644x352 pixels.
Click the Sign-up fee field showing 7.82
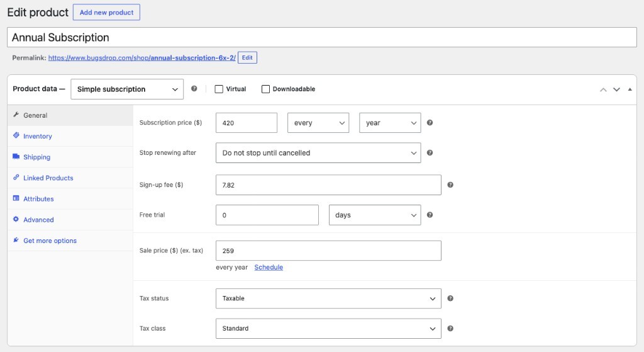(328, 185)
